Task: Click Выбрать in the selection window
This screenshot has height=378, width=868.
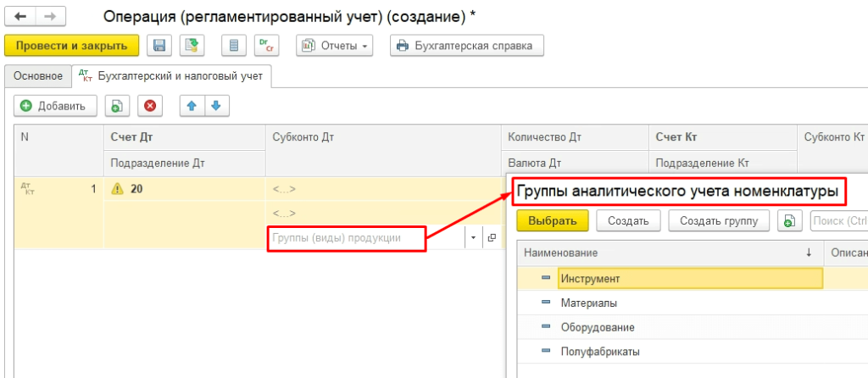Action: tap(552, 221)
